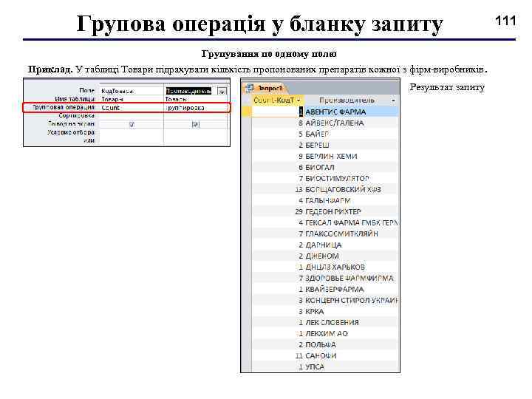Click the Условие отбора row label
This screenshot has width=532, height=399.
[x=71, y=132]
